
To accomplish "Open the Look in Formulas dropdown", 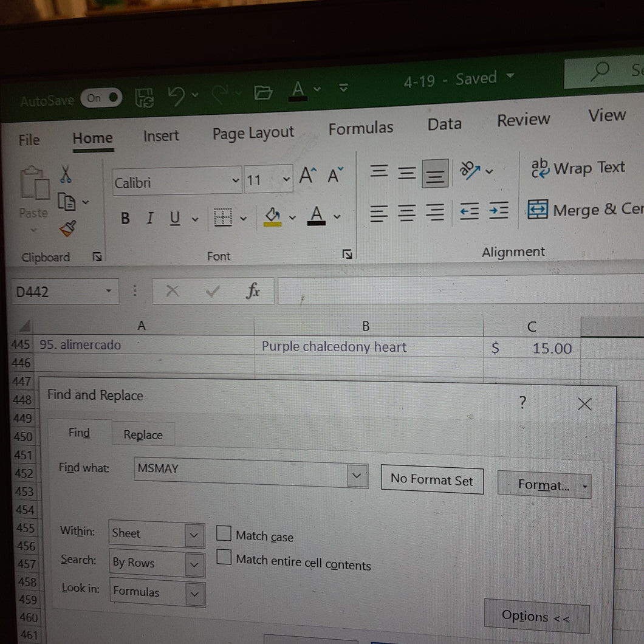I will [158, 592].
